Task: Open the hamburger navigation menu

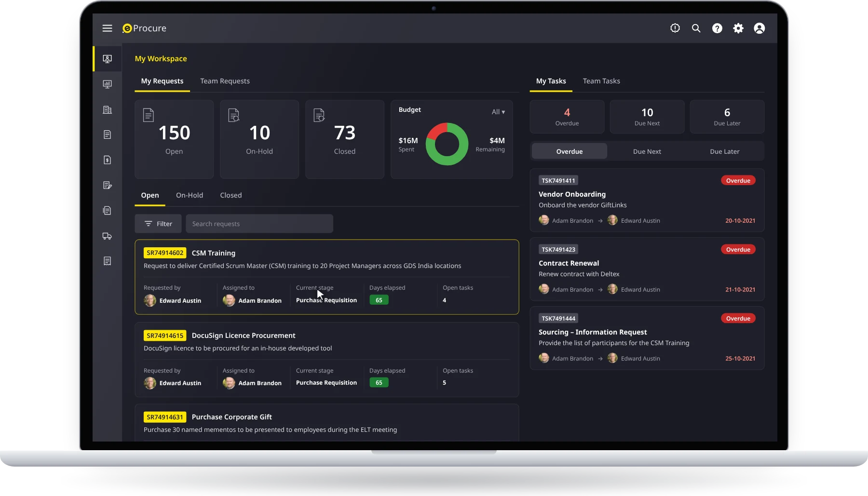Action: coord(107,28)
